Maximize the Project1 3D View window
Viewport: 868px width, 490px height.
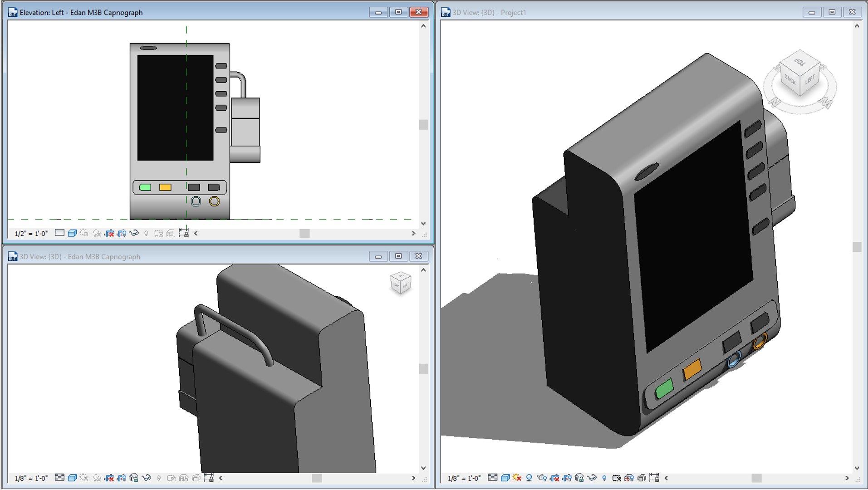click(x=832, y=12)
